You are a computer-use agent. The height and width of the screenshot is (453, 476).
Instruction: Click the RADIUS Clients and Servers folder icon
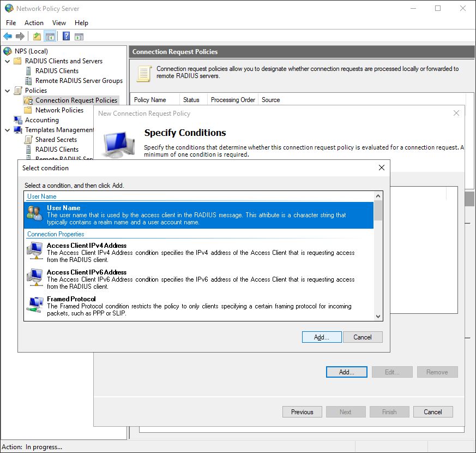click(18, 61)
